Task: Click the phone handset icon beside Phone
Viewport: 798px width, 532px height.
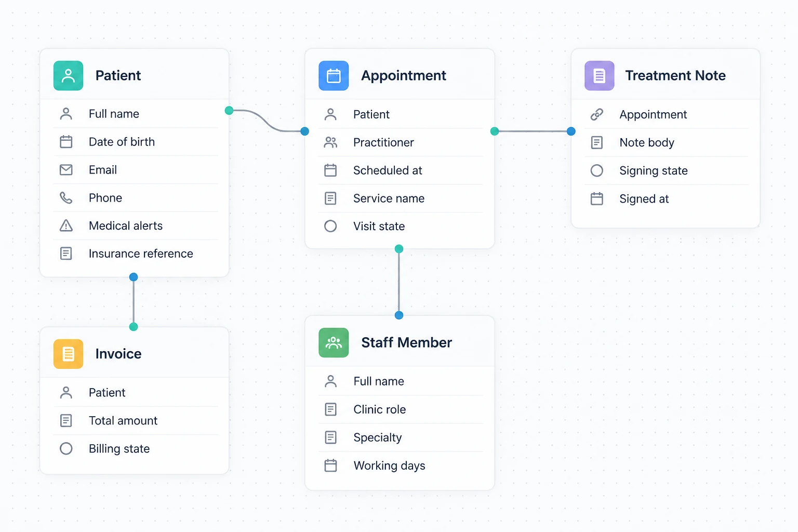Action: click(x=66, y=198)
